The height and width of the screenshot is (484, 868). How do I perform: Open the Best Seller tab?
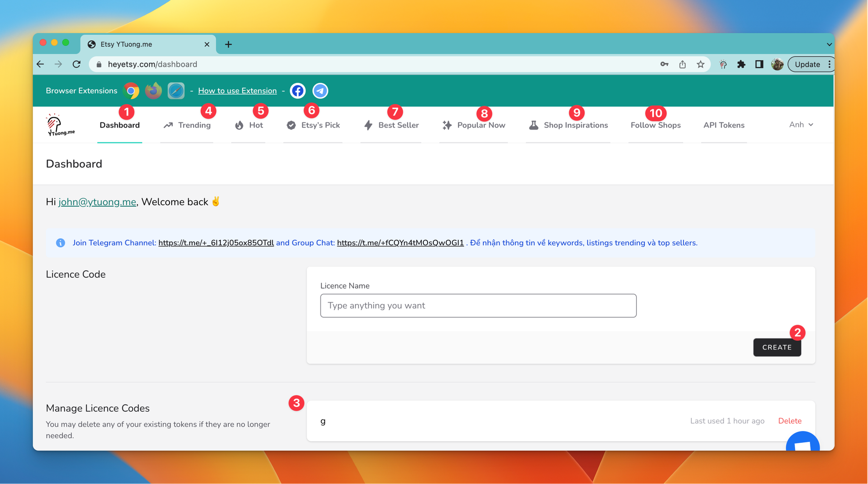click(391, 125)
